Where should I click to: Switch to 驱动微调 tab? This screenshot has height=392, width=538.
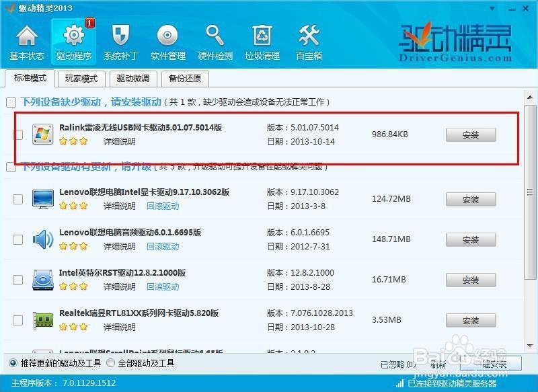coord(132,79)
